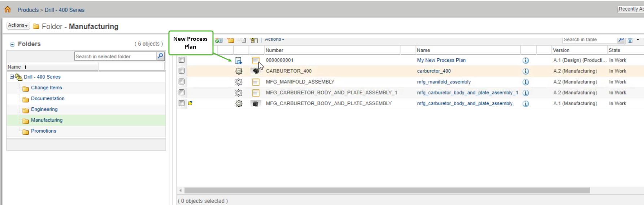This screenshot has height=205, width=644.
Task: Click horizontal scrollbar thumb of table
Action: tap(387, 190)
